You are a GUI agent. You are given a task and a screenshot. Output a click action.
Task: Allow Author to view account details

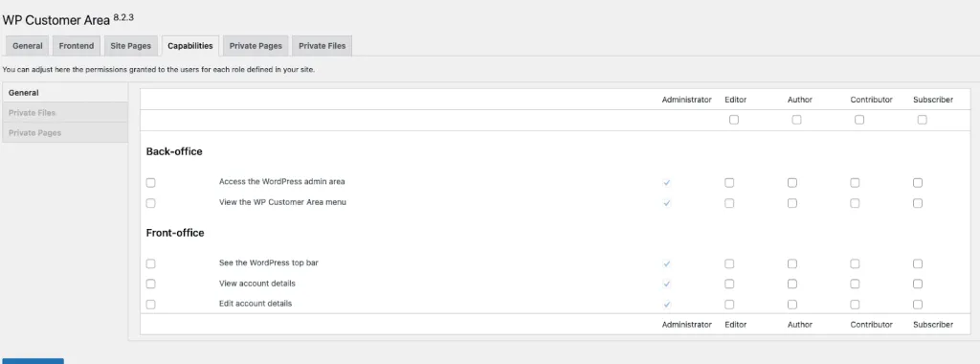(x=791, y=284)
